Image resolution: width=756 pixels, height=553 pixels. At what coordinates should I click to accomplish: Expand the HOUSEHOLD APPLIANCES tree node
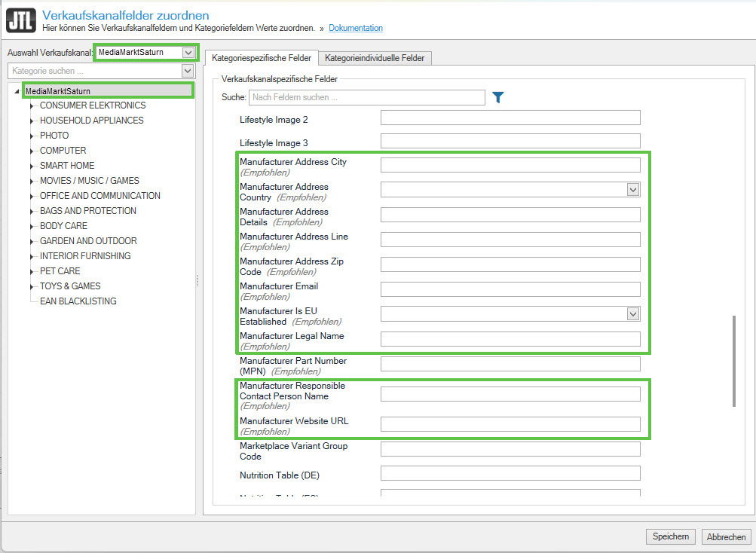pos(32,121)
